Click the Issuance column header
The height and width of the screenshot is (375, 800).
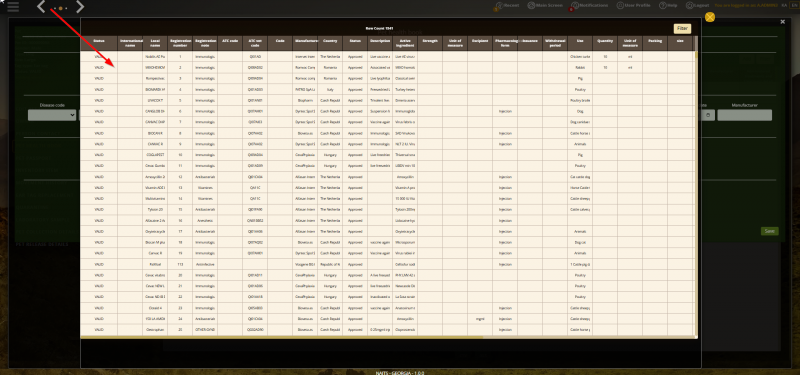[530, 43]
